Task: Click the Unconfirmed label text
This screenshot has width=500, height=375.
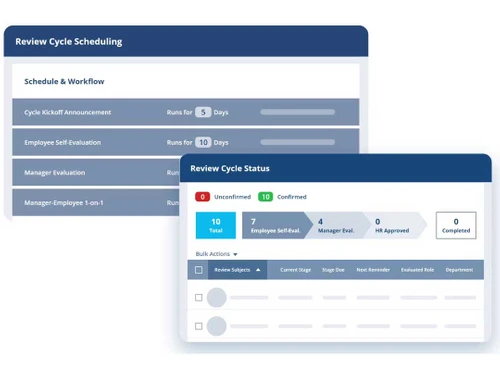Action: pos(232,197)
